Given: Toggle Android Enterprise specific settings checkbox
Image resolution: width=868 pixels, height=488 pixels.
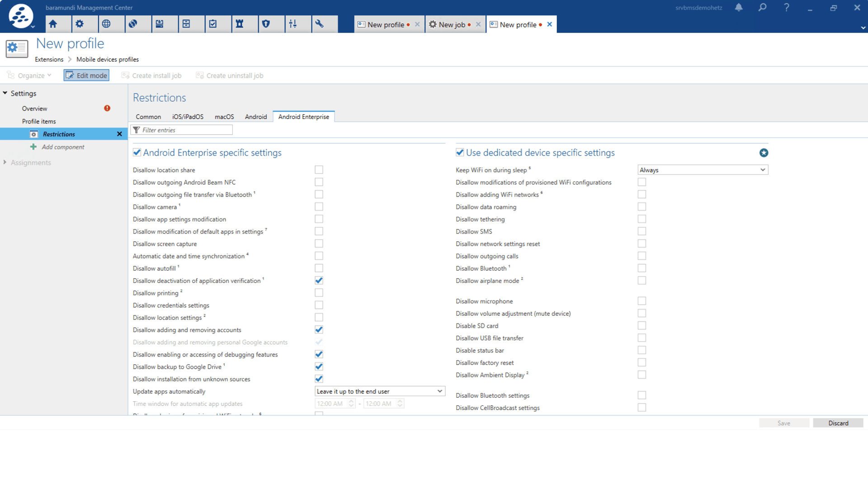Looking at the screenshot, I should pos(137,152).
